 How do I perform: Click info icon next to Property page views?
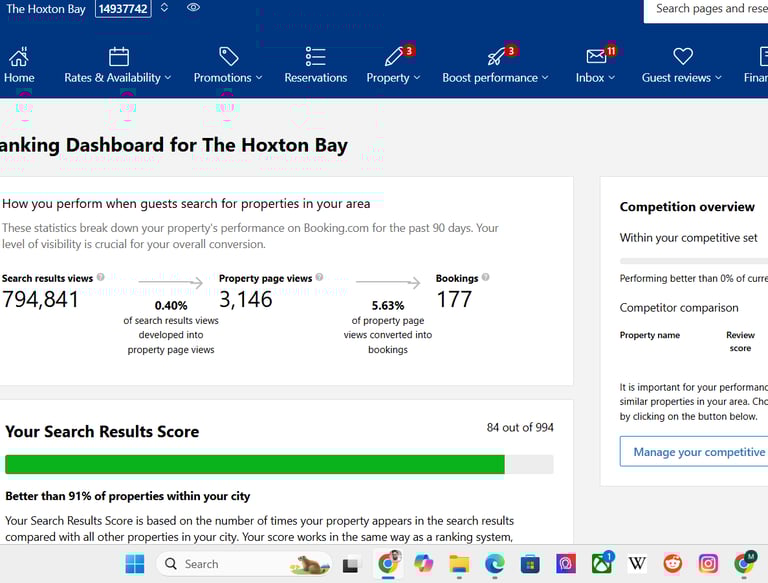pos(319,277)
